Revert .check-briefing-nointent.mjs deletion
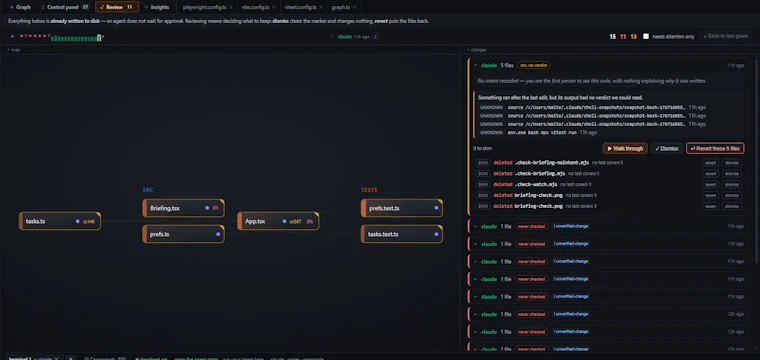The height and width of the screenshot is (360, 760). tap(710, 163)
